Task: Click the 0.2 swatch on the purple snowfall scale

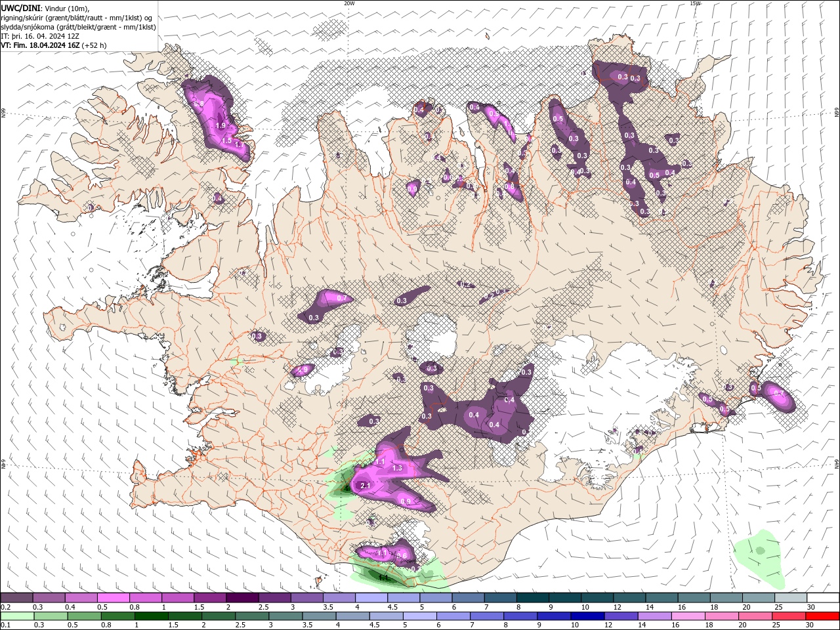Action: coord(16,598)
